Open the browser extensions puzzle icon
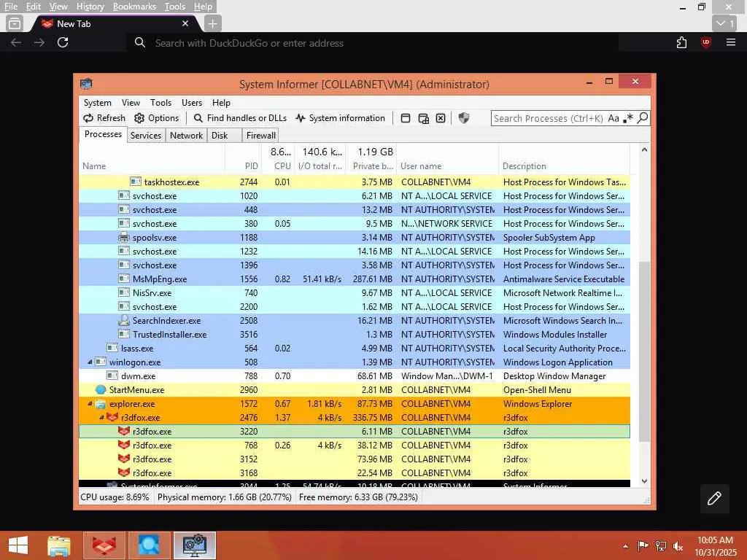 pos(682,43)
